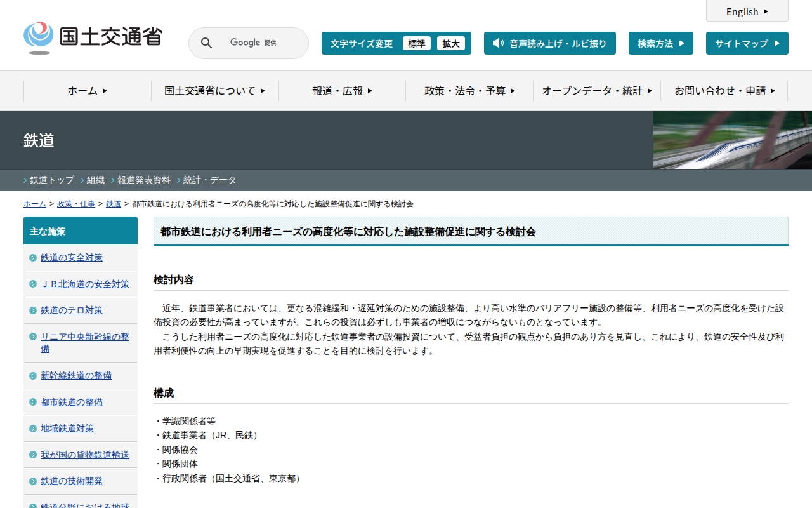Open the 統計・データ link in the sub-navigation
Screen dimensions: 812x508
pyautogui.click(x=209, y=180)
